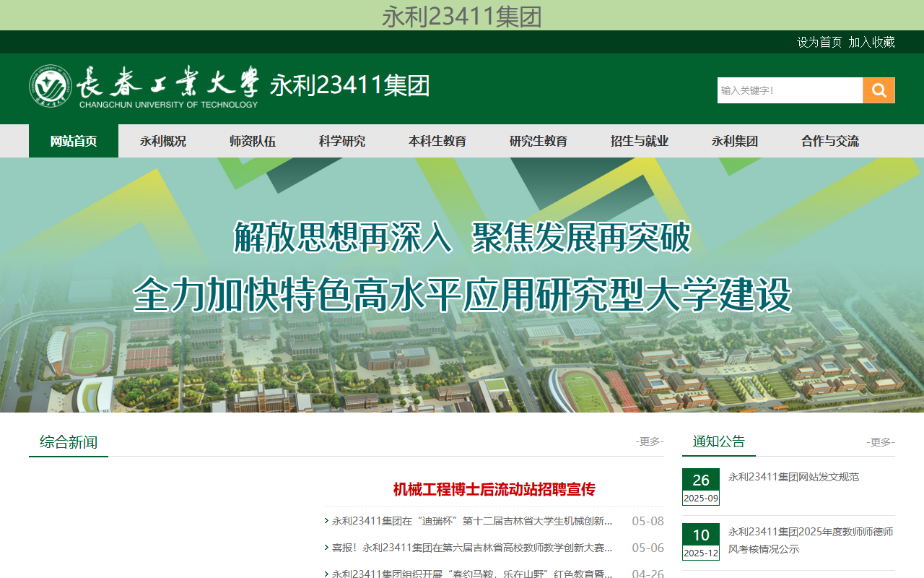Open the 永利概况 menu item
Screen dimensions: 924x578
tap(163, 141)
